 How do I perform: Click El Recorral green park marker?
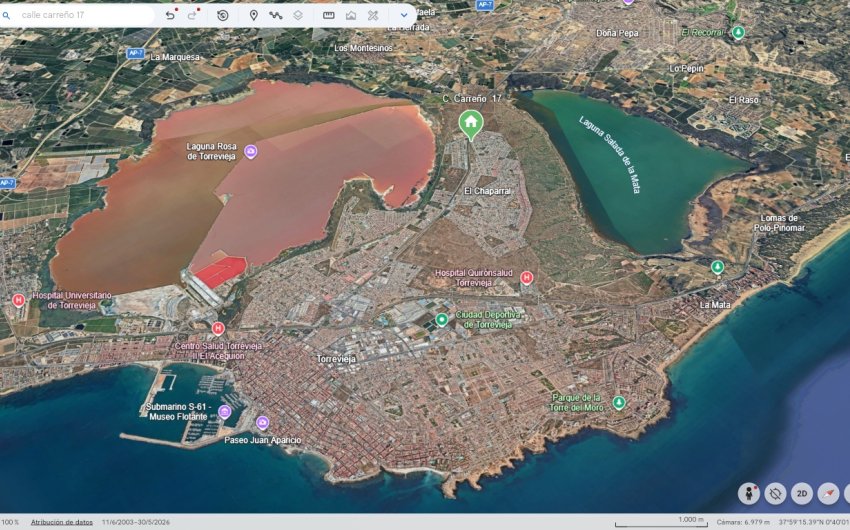(738, 33)
